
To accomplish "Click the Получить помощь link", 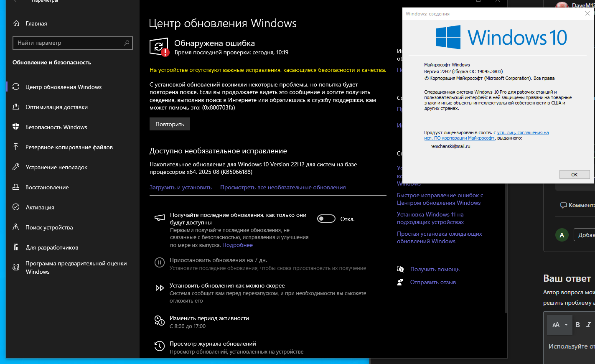I will pos(435,269).
